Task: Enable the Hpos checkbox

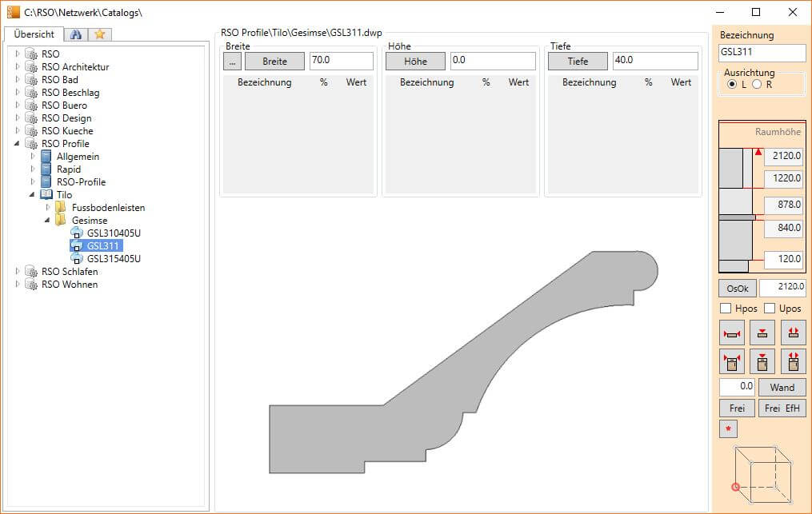Action: [x=726, y=309]
